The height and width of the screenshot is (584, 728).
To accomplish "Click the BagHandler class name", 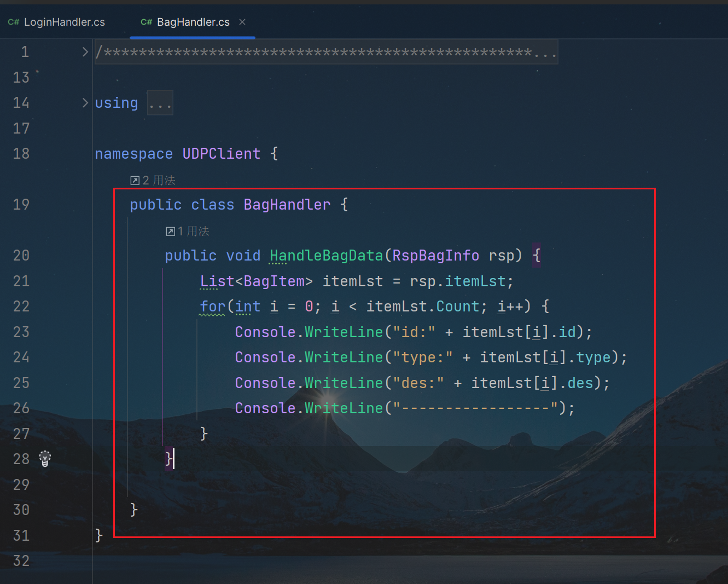I will [287, 205].
